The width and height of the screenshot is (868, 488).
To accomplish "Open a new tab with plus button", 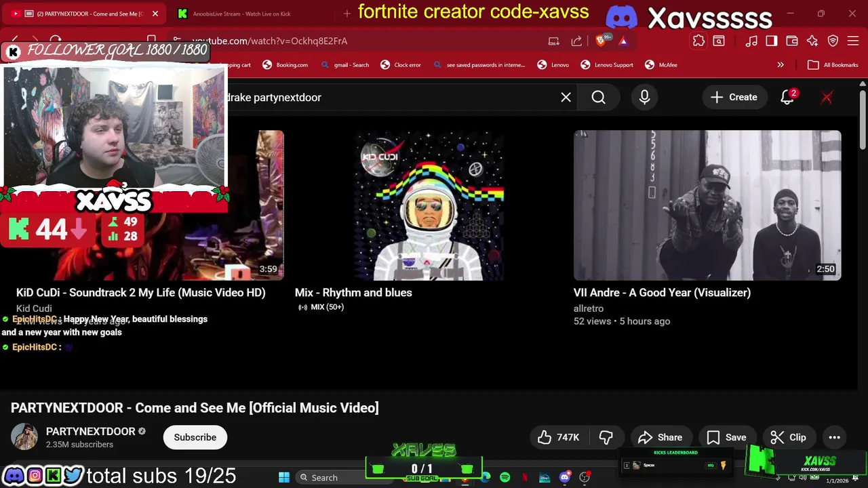I will (347, 14).
